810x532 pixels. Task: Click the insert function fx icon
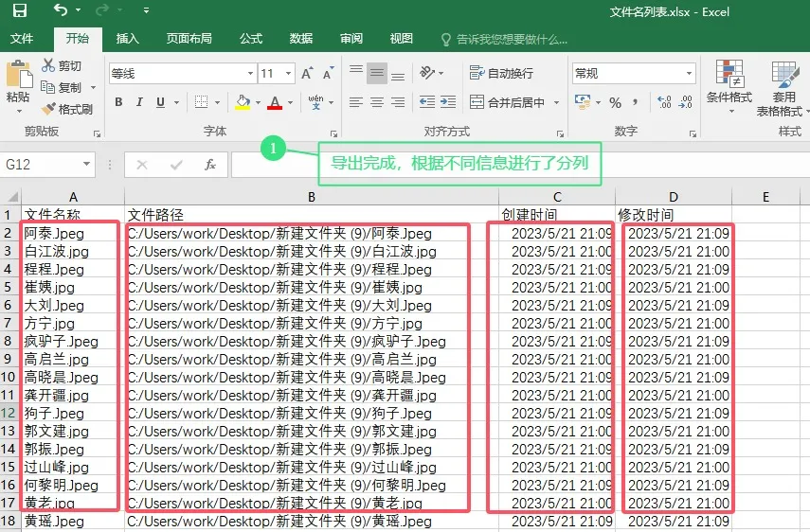(x=210, y=165)
